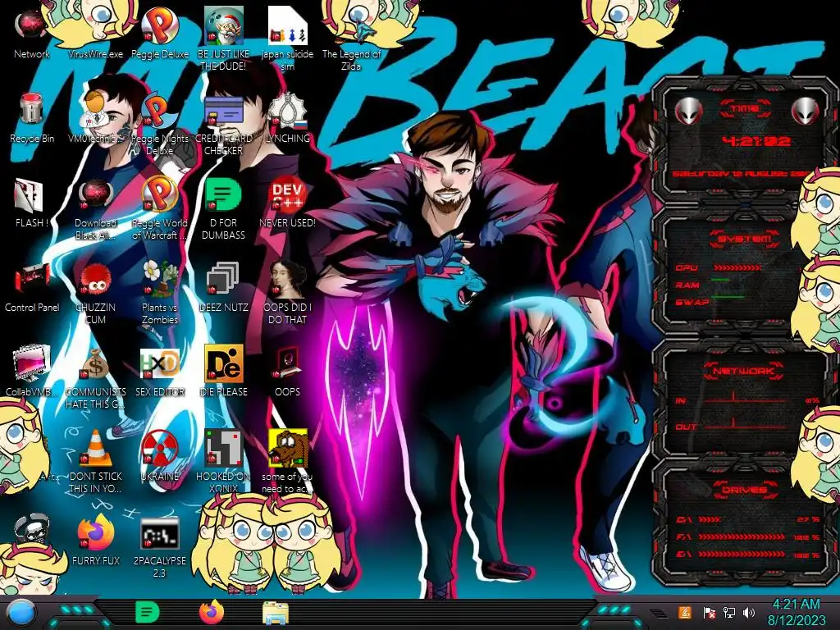Click the Start orb button

(21, 612)
